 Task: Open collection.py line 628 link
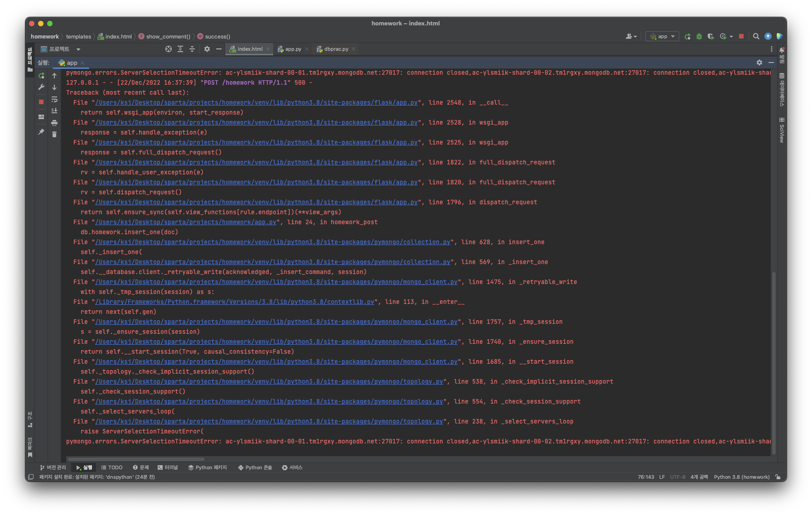[273, 242]
